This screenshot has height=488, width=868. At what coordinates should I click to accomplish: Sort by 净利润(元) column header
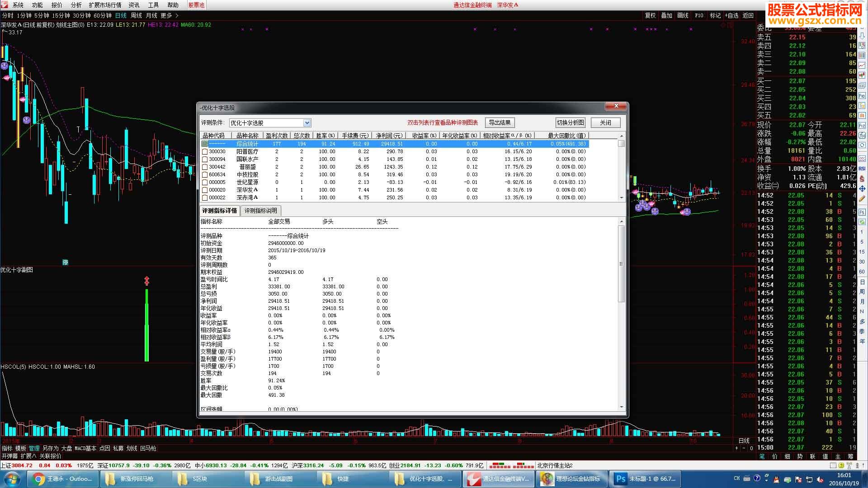389,136
